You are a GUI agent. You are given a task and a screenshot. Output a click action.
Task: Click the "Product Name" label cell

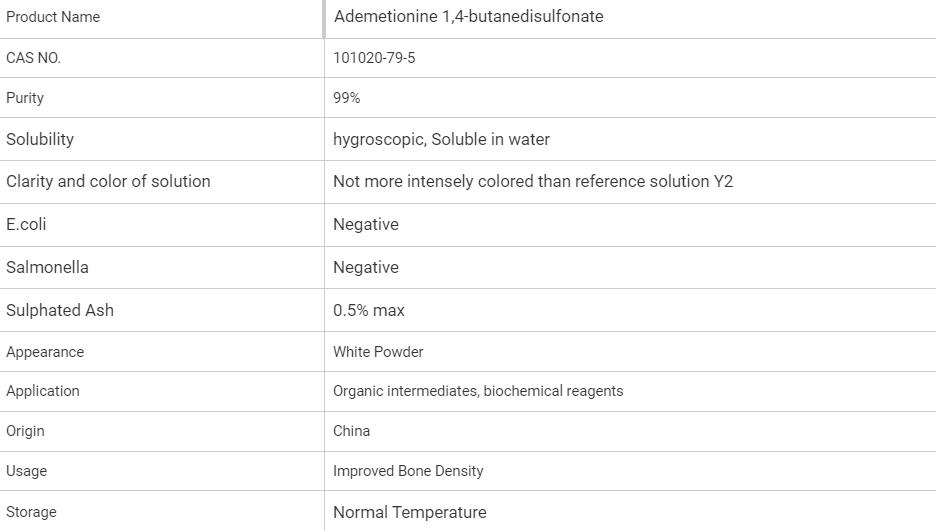click(x=53, y=17)
